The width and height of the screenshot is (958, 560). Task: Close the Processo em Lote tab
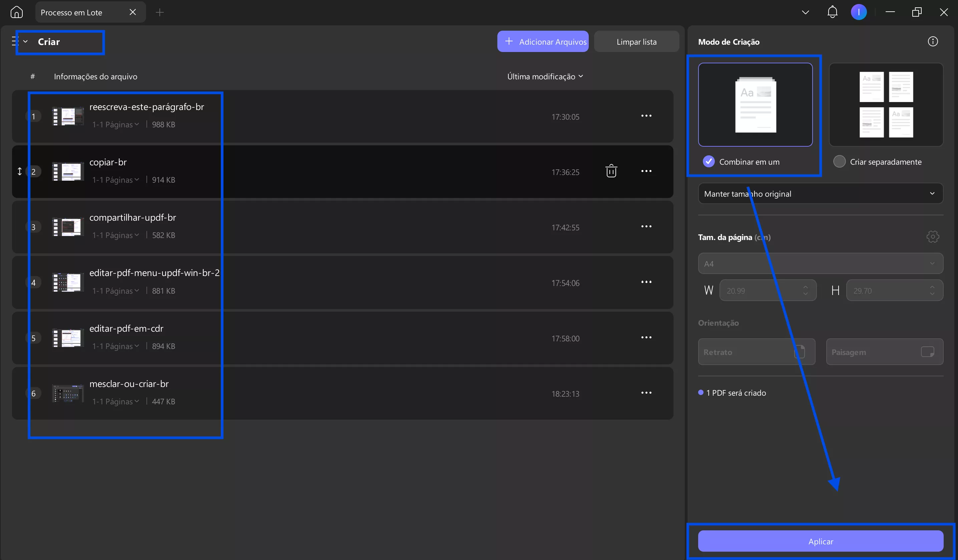tap(133, 12)
